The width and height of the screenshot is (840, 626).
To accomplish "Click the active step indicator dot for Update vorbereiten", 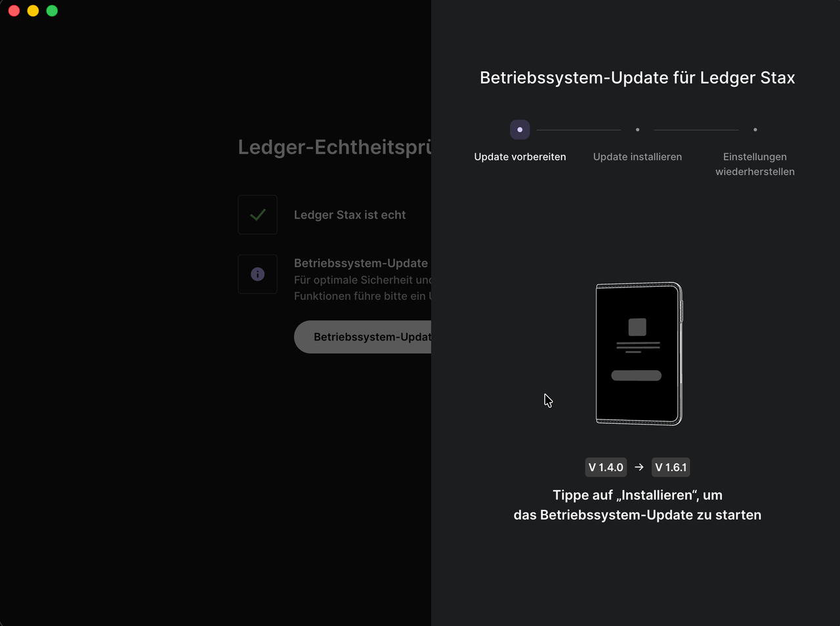I will click(x=520, y=130).
